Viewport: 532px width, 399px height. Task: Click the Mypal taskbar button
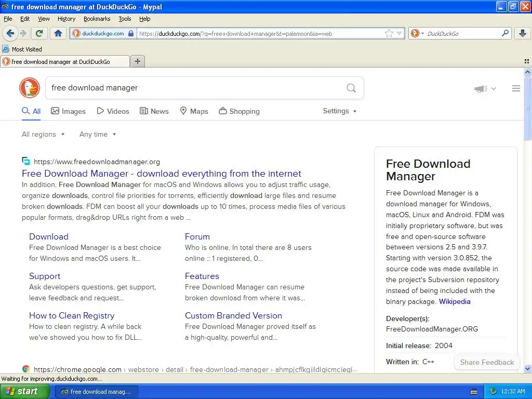96,392
